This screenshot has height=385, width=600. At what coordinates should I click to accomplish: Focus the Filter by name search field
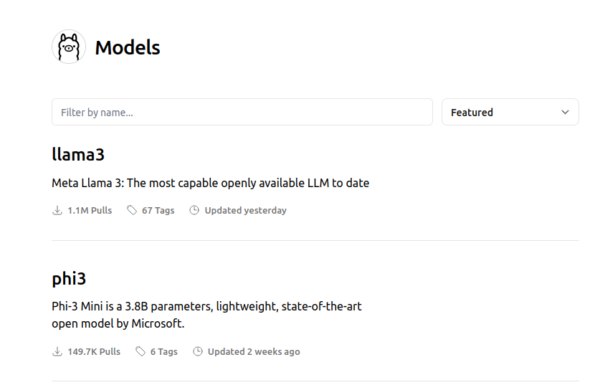[242, 112]
